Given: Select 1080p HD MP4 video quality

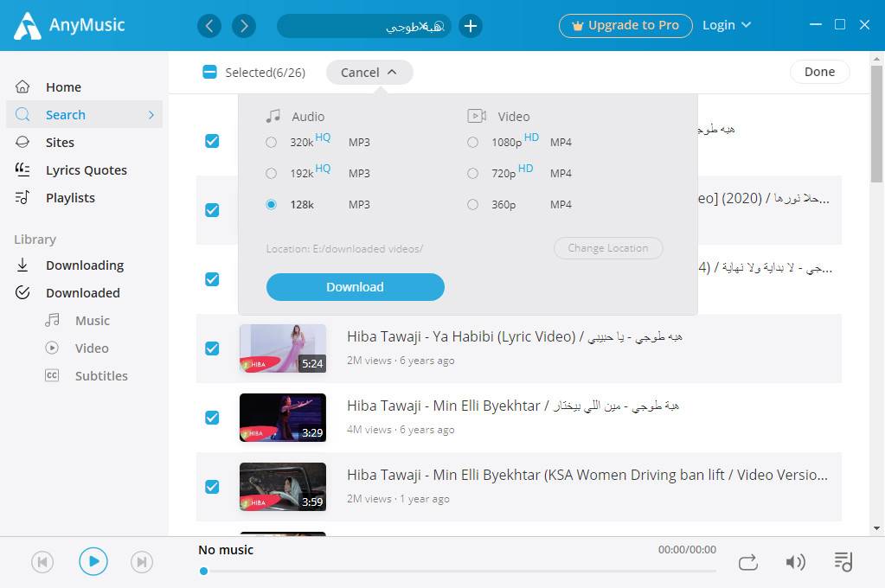Looking at the screenshot, I should point(473,142).
